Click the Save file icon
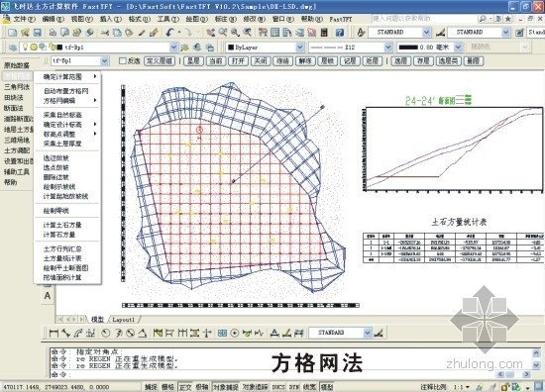Viewport: 545px width, 392px height. (x=38, y=33)
